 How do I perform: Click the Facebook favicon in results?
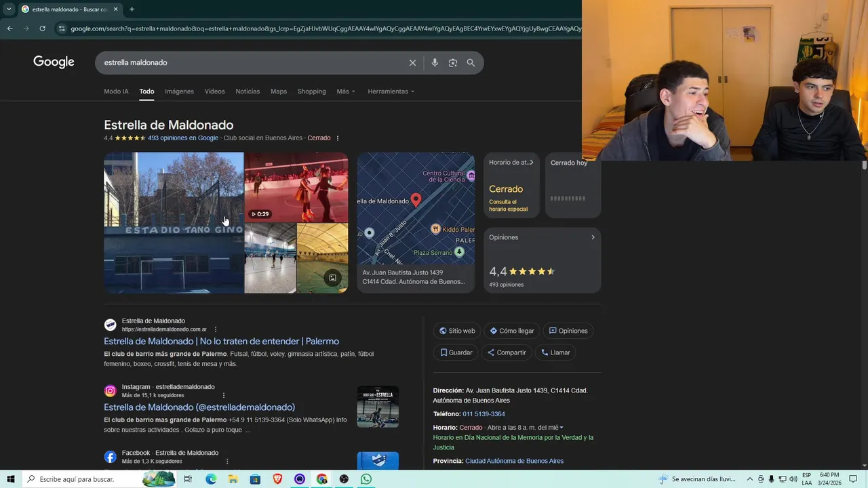click(x=110, y=457)
